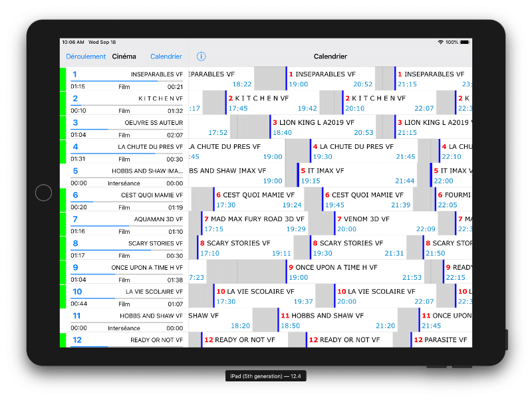Open ONCE UPON 21:45 showing on screen 11
This screenshot has height=400, width=532.
[x=446, y=320]
